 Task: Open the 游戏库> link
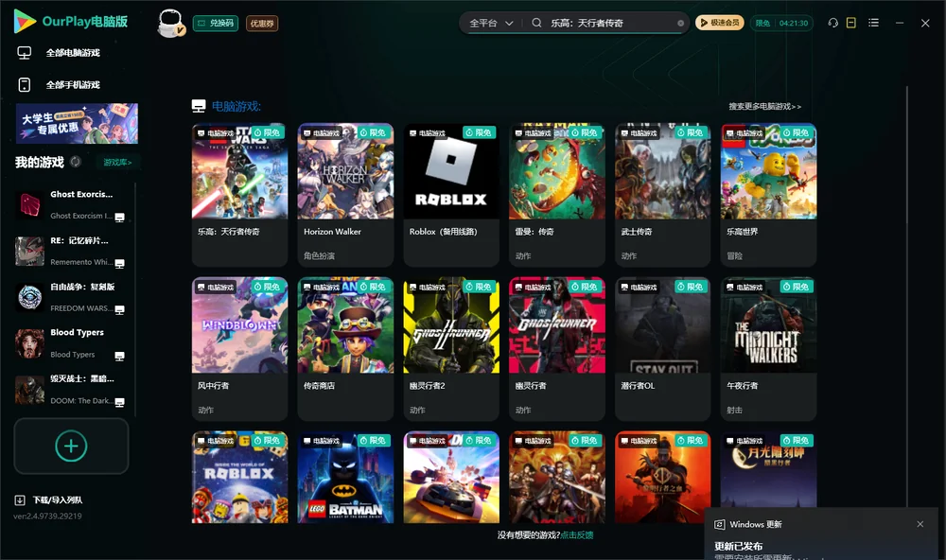[x=117, y=163]
